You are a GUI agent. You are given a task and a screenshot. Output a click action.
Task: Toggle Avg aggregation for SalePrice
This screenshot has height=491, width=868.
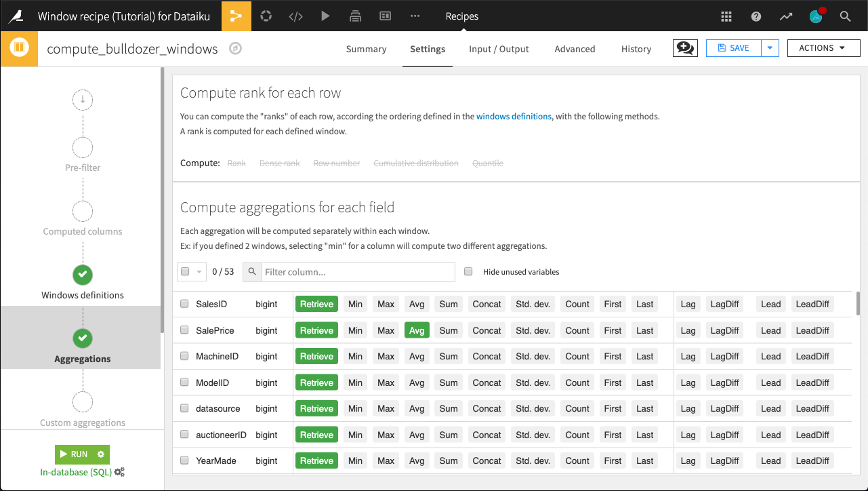tap(417, 330)
